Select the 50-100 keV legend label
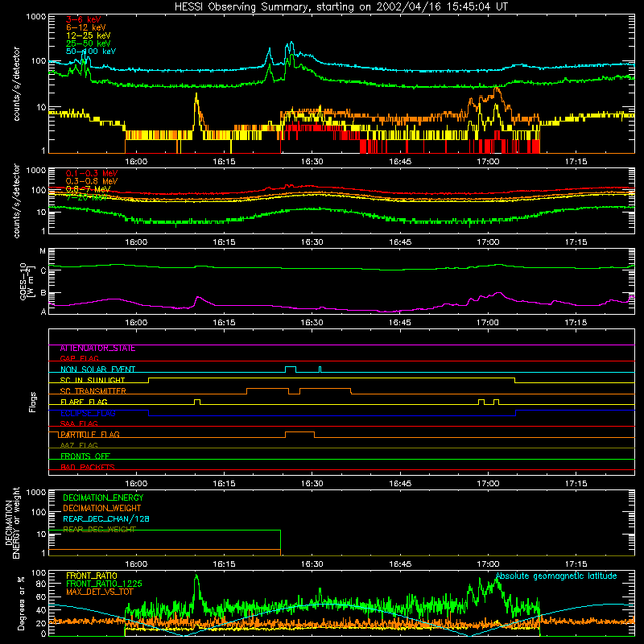The height and width of the screenshot is (644, 644). (x=91, y=52)
